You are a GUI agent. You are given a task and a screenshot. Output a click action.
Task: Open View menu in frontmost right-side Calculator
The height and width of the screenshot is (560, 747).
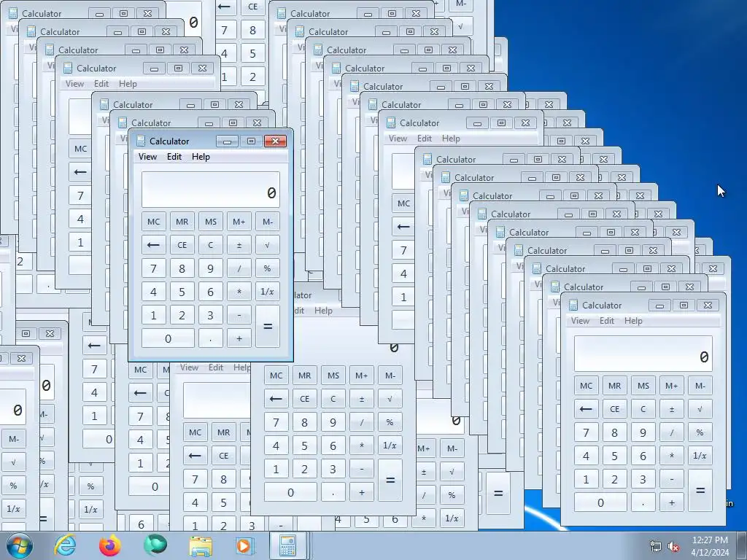click(x=580, y=321)
